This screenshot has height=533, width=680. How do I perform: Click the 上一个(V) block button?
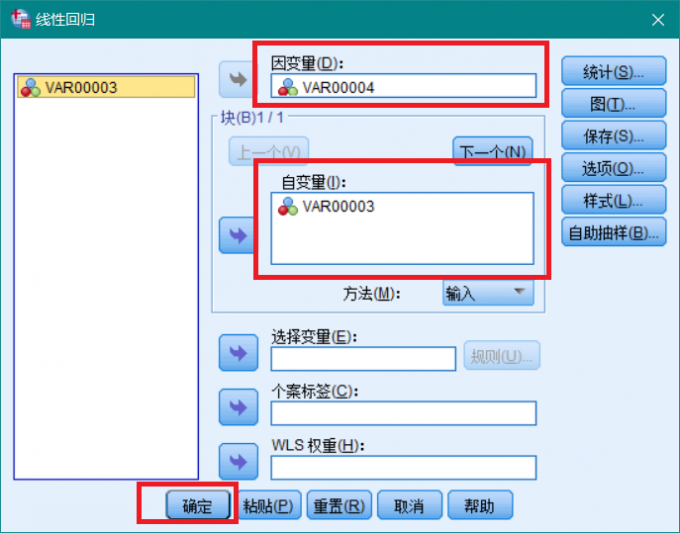pos(269,151)
